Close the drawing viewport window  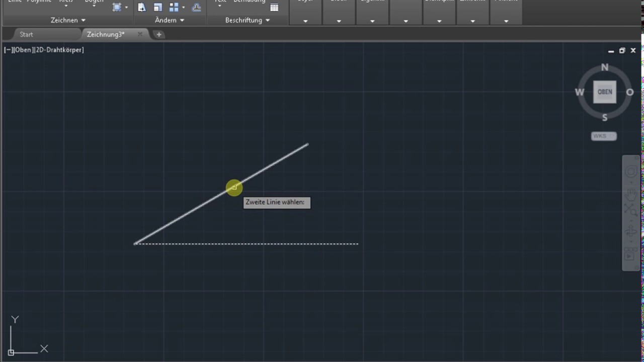[x=633, y=51]
